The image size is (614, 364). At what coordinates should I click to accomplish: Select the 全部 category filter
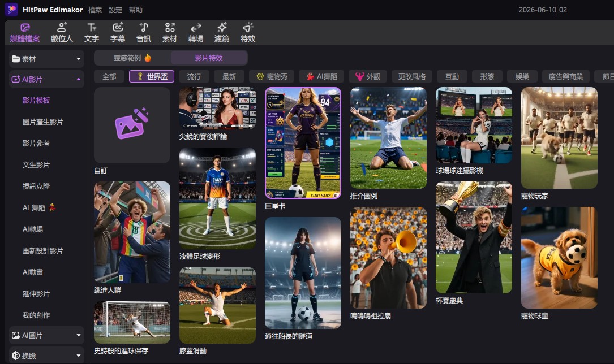tap(109, 77)
